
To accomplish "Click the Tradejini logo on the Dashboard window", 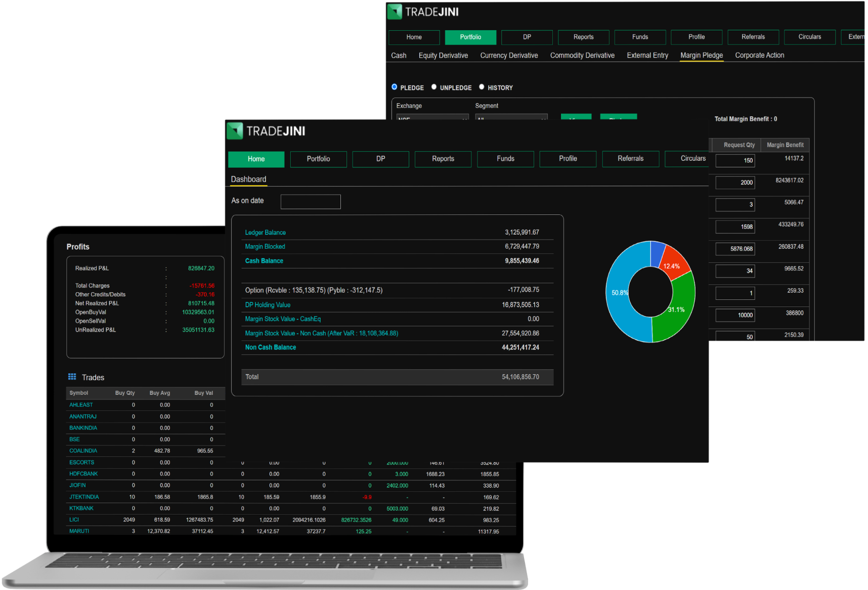I will click(266, 131).
